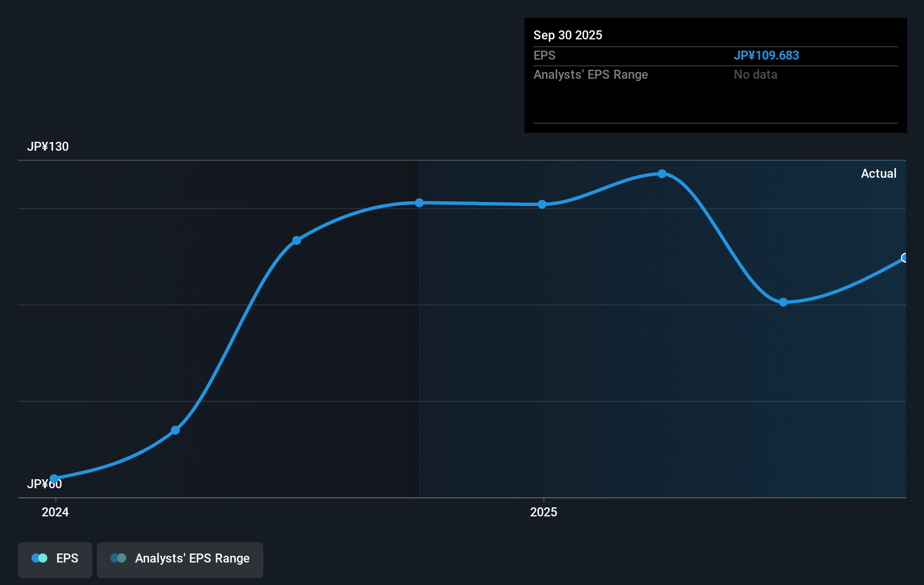Select the 2024 axis label
This screenshot has height=585, width=924.
[55, 512]
